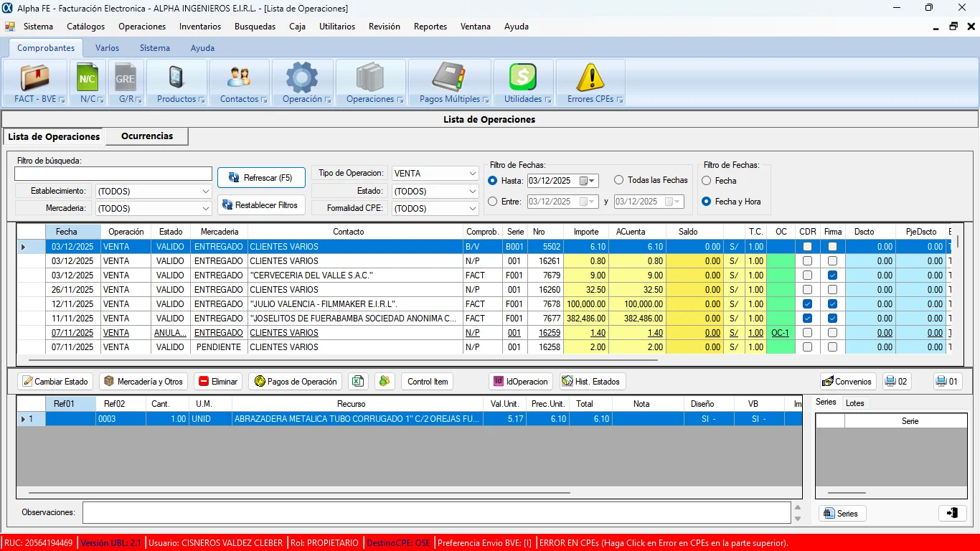This screenshot has height=551, width=980.
Task: Open the Establecimiento dropdown
Action: pyautogui.click(x=205, y=192)
